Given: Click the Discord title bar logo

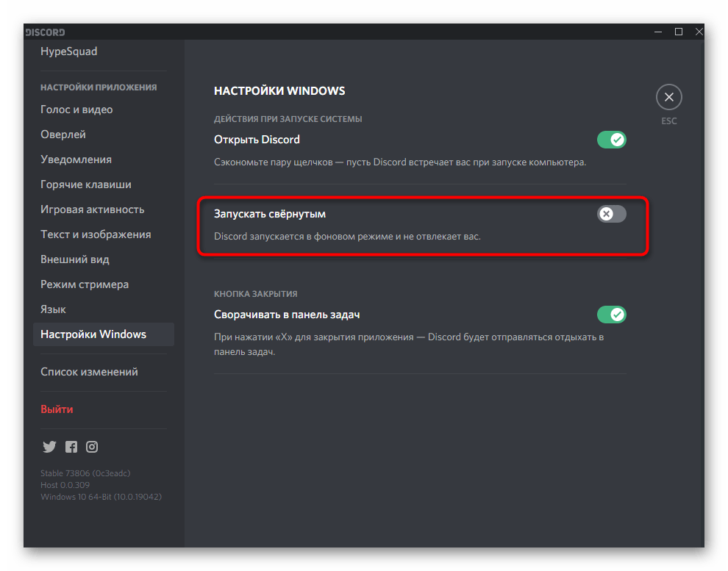Looking at the screenshot, I should click(45, 32).
